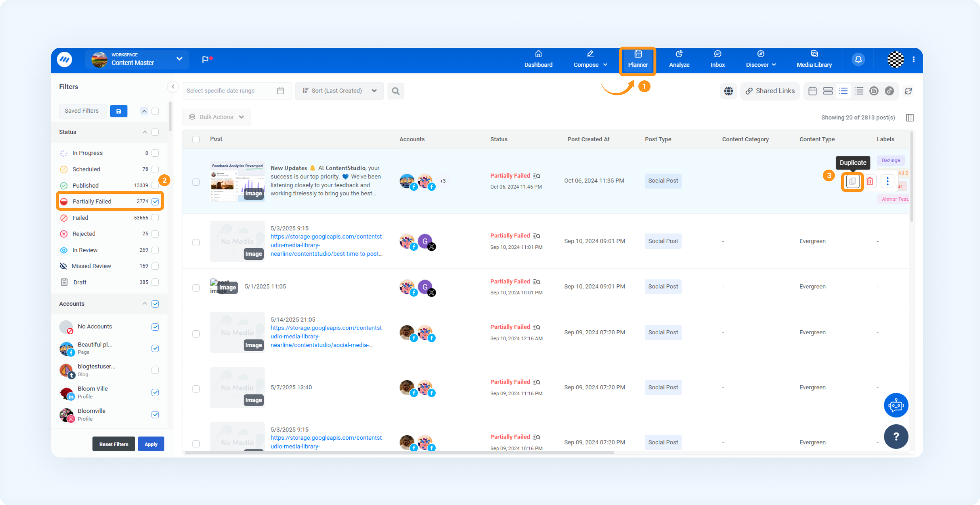Expand the Compose menu

pos(590,60)
